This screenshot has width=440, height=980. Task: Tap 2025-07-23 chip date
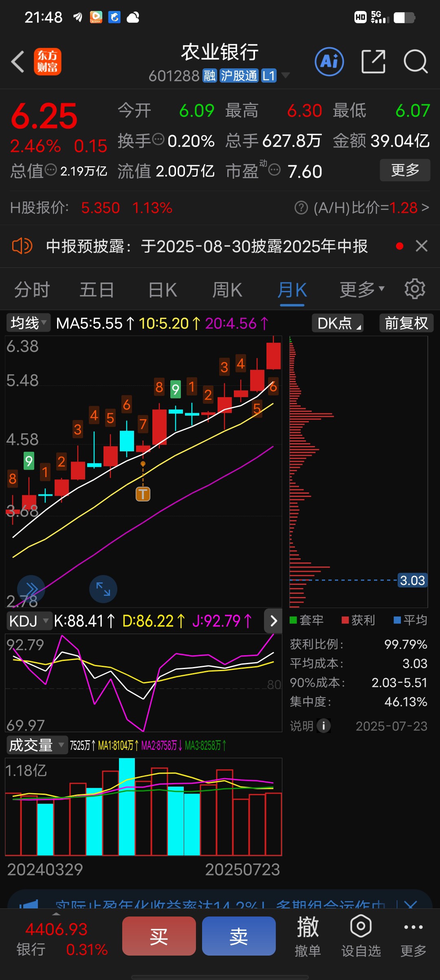pos(392,726)
